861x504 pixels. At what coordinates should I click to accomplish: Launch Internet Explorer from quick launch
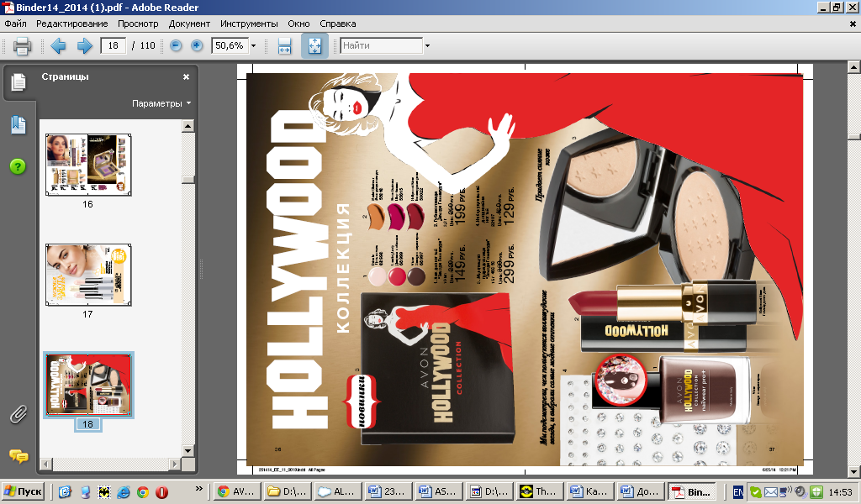pyautogui.click(x=124, y=492)
